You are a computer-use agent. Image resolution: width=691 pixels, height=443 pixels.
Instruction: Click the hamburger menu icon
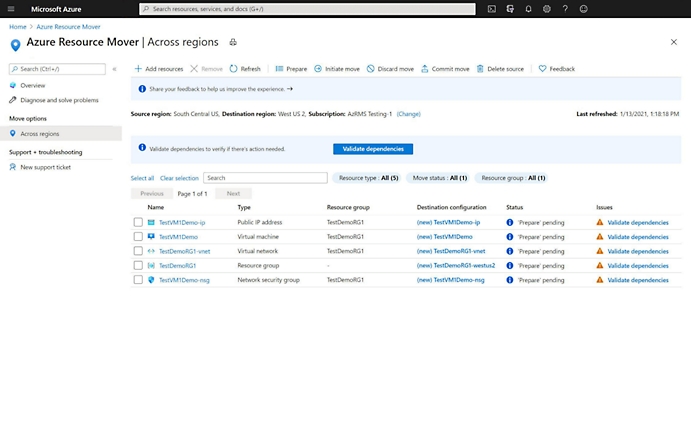click(12, 9)
